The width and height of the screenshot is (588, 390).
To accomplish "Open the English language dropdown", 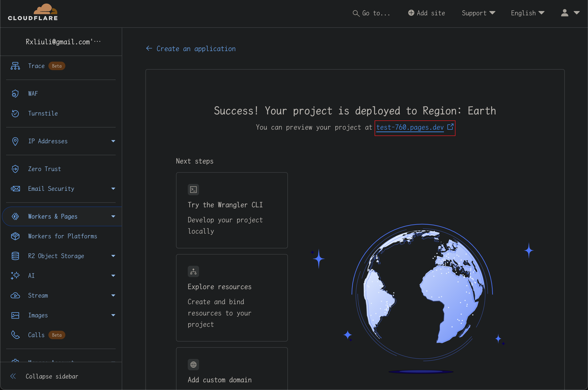I will point(527,13).
